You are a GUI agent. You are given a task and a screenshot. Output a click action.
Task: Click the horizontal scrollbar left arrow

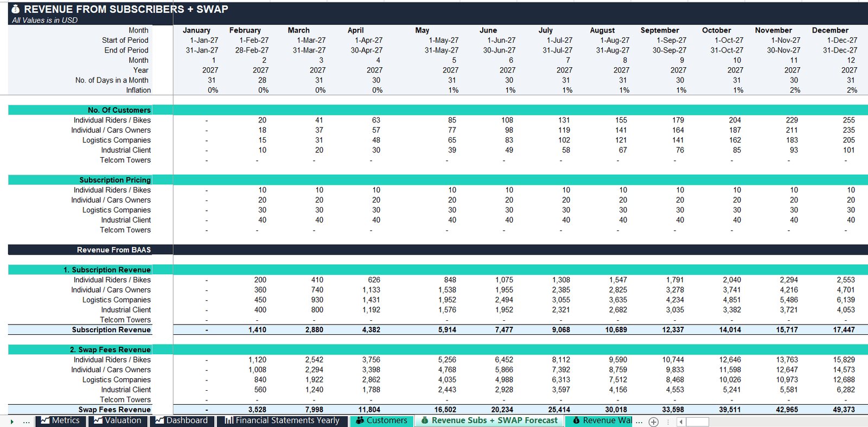pyautogui.click(x=681, y=422)
